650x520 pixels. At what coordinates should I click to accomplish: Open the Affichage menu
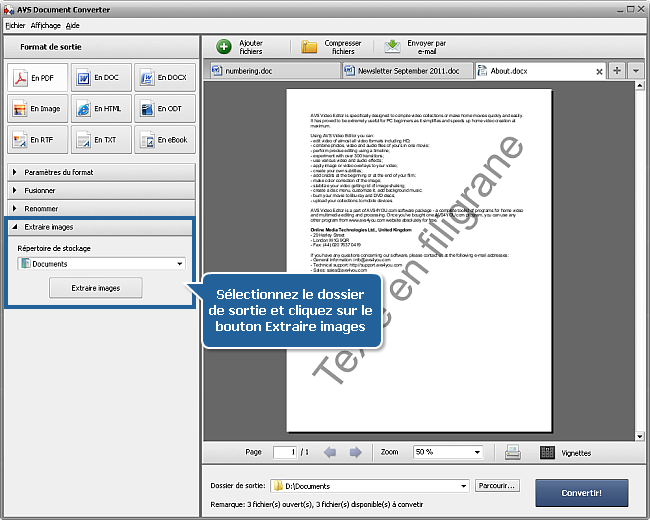click(x=45, y=24)
